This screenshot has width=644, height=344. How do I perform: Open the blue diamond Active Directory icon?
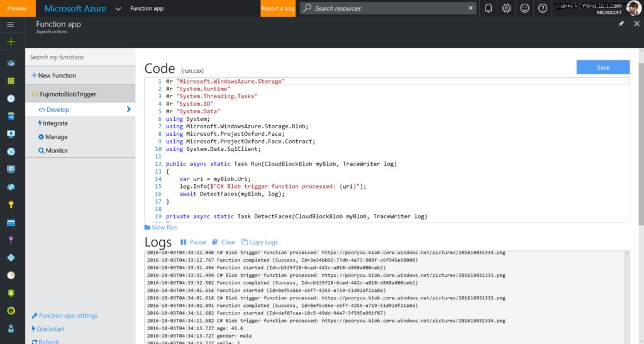pyautogui.click(x=11, y=257)
